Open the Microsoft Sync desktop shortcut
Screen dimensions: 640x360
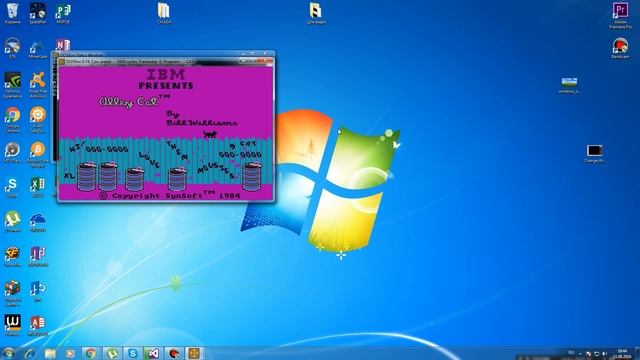point(38,291)
